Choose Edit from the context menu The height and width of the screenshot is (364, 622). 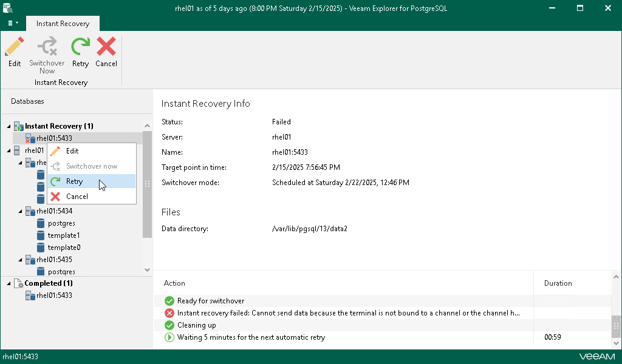[x=92, y=151]
